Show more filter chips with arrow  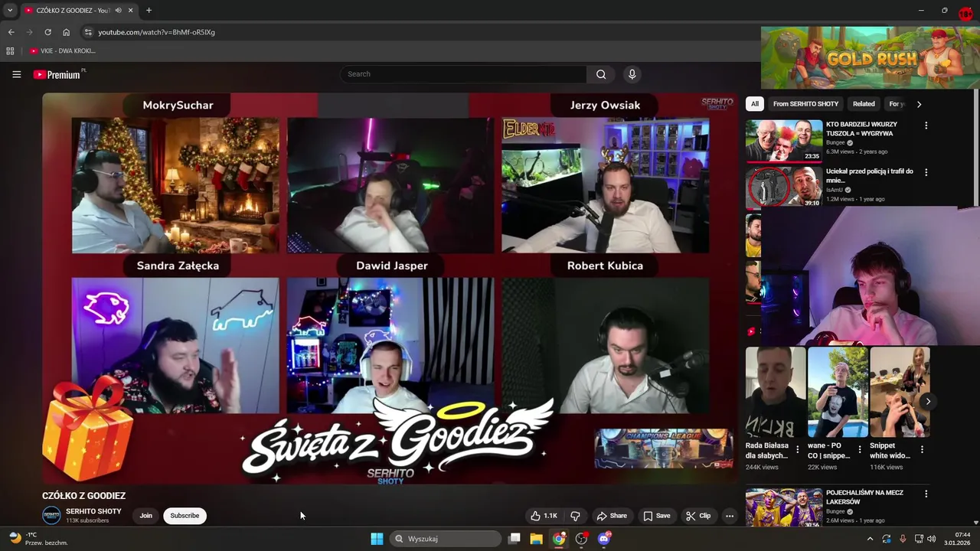point(919,104)
